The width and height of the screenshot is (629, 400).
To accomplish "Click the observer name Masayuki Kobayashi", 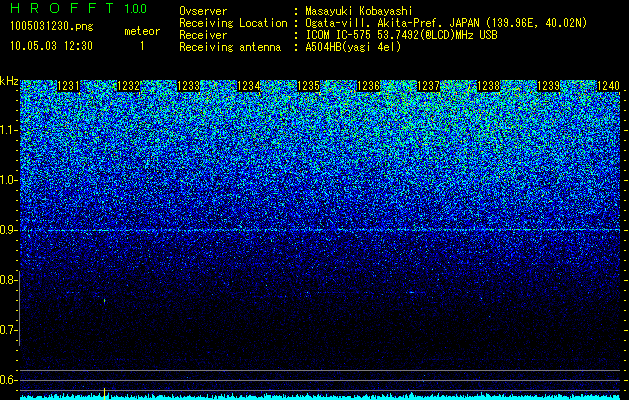I will [x=359, y=11].
